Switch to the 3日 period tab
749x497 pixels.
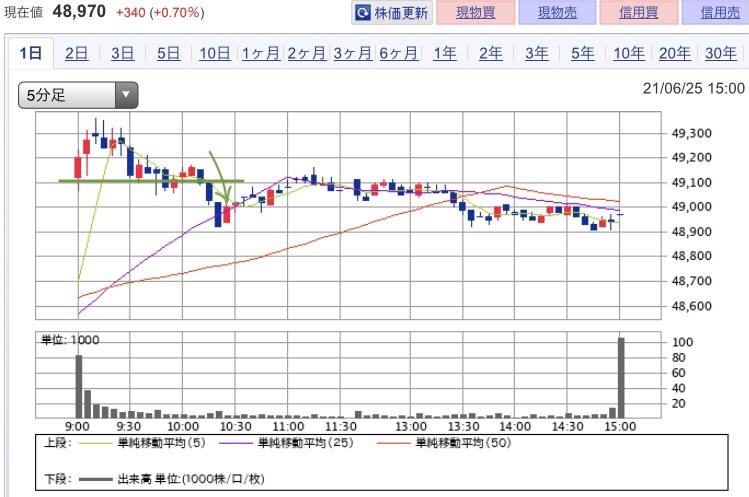tap(123, 53)
